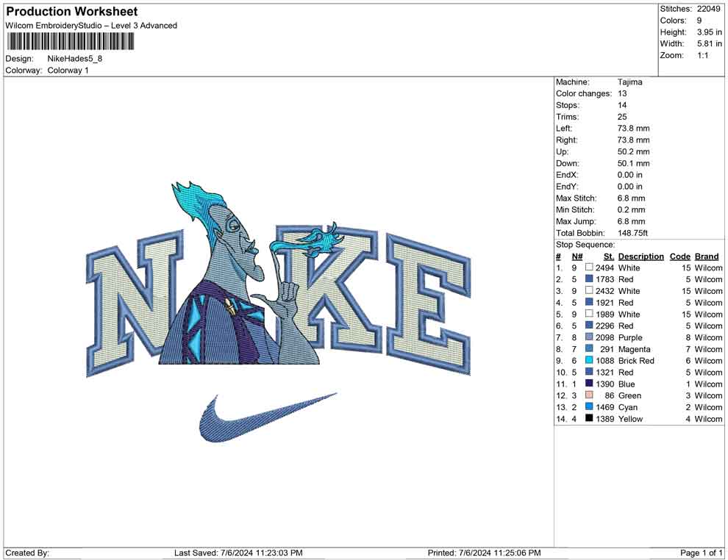
Task: Click the Cyan swatch in stop row 13
Action: point(589,406)
